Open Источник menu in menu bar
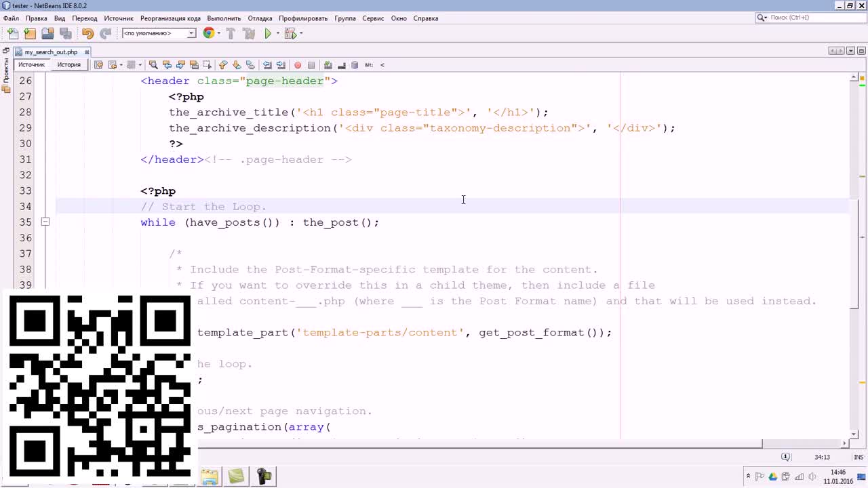 click(119, 18)
